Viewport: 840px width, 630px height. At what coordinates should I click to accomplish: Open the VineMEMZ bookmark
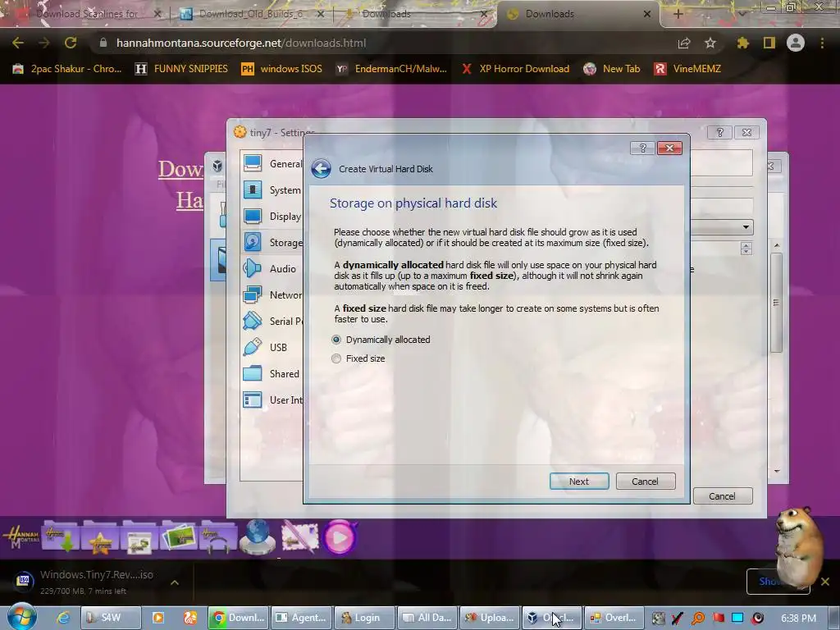pyautogui.click(x=688, y=69)
